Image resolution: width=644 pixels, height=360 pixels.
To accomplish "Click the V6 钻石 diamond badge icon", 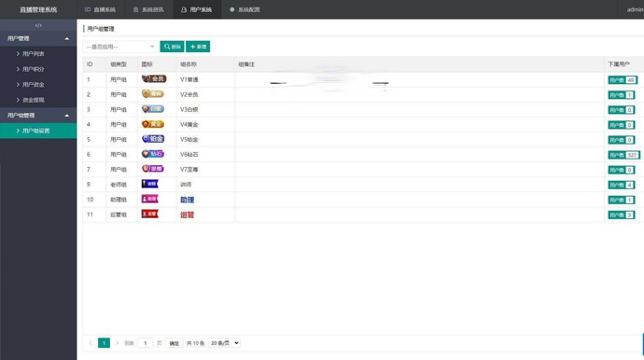I will 153,154.
